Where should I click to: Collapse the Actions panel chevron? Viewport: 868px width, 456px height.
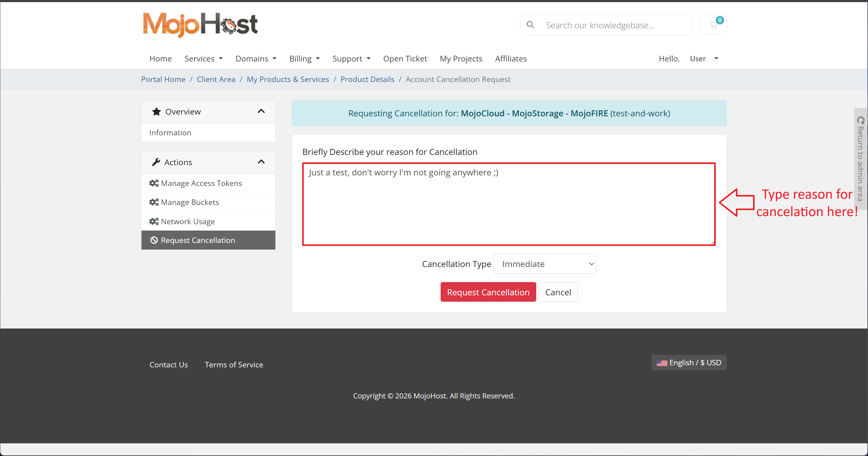pyautogui.click(x=261, y=162)
